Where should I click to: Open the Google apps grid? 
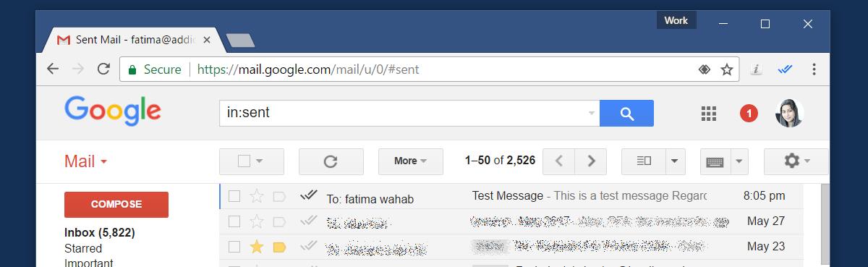pos(709,114)
